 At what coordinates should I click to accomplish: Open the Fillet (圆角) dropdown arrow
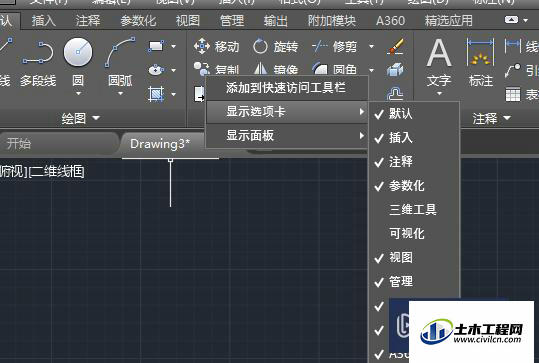pyautogui.click(x=371, y=70)
